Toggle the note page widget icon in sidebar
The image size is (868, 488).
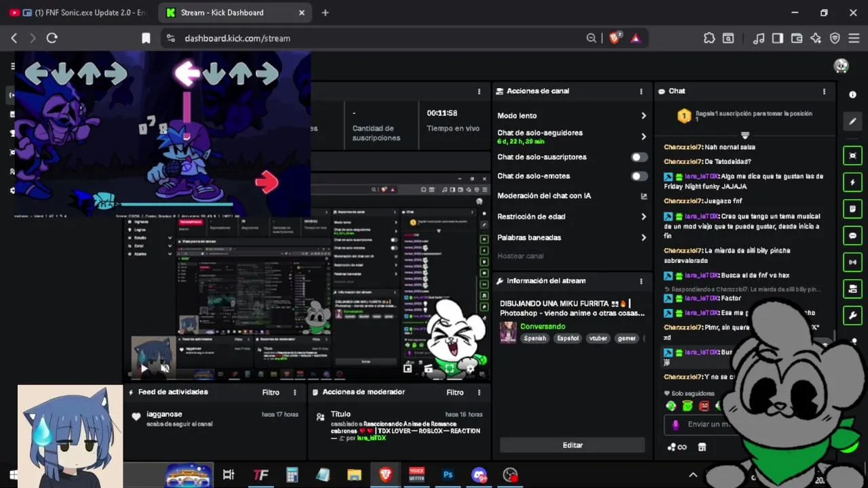click(852, 209)
